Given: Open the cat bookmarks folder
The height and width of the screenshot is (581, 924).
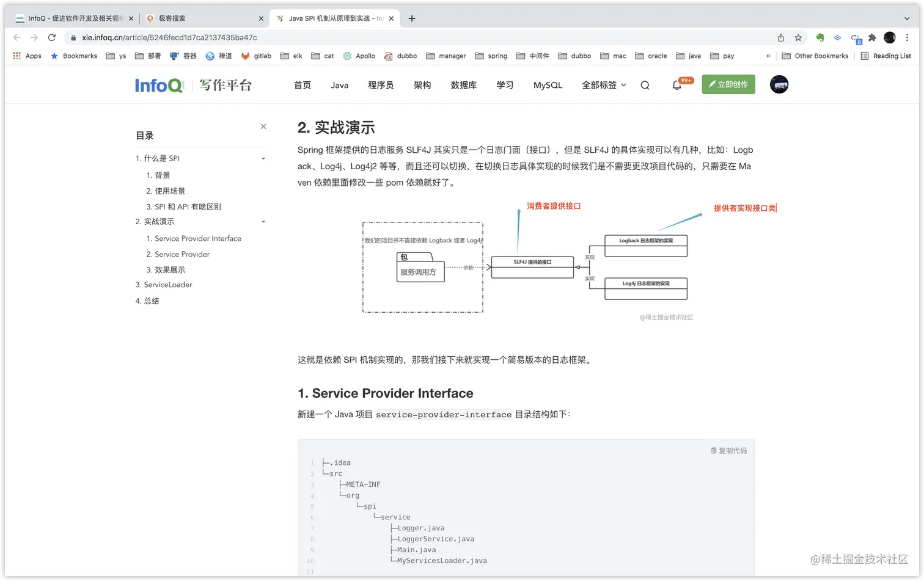Looking at the screenshot, I should (x=323, y=56).
